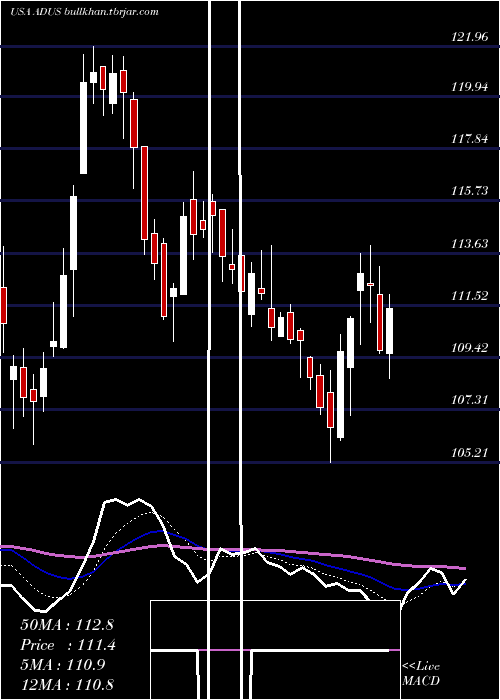
Task: Click the 117.84 price label
Action: coord(470,139)
